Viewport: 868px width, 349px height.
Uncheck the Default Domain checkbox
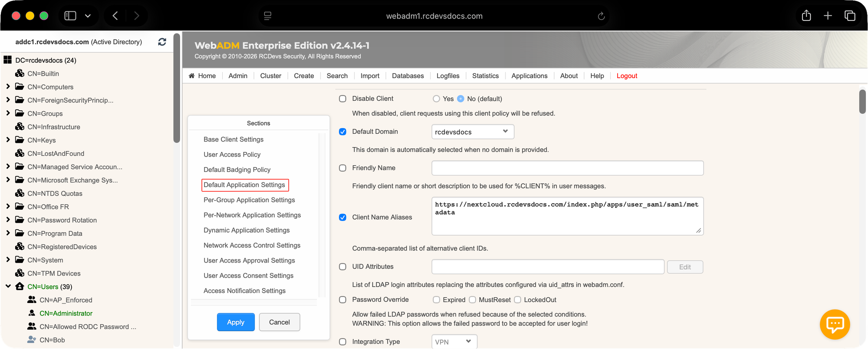pos(342,132)
